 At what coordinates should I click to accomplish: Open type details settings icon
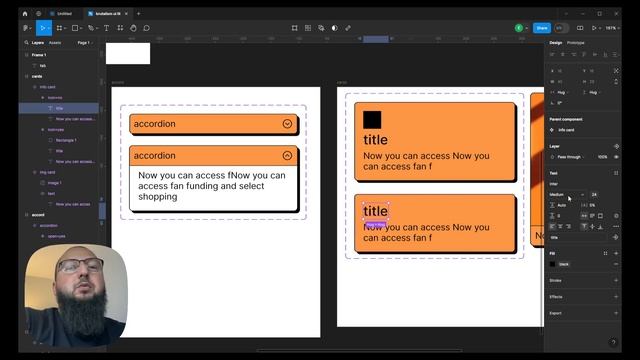(616, 227)
